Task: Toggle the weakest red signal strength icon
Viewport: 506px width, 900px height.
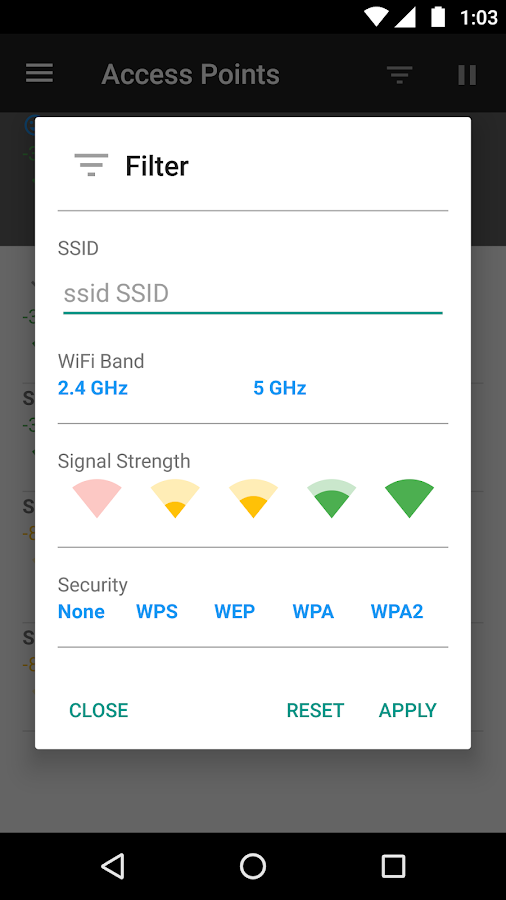Action: 97,498
